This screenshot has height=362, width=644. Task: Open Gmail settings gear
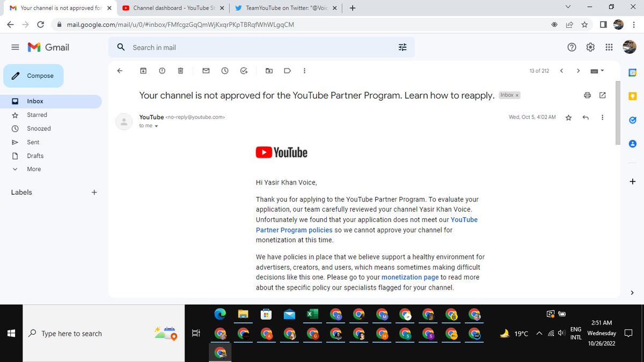(x=590, y=47)
